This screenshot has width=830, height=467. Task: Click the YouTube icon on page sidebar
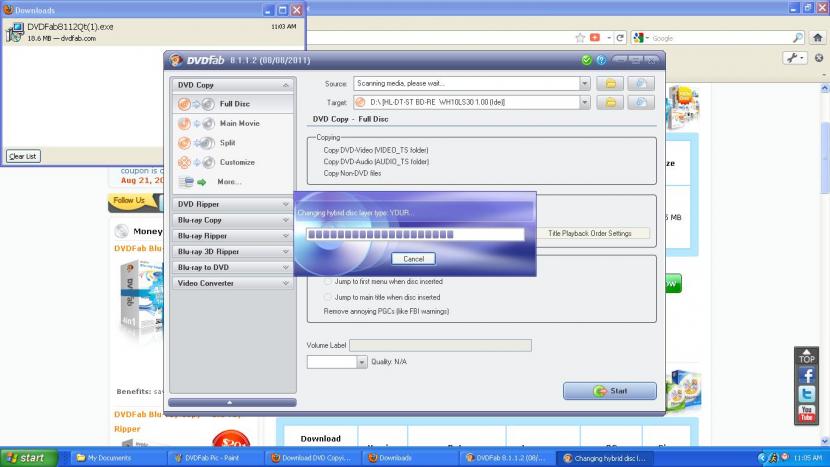click(807, 412)
